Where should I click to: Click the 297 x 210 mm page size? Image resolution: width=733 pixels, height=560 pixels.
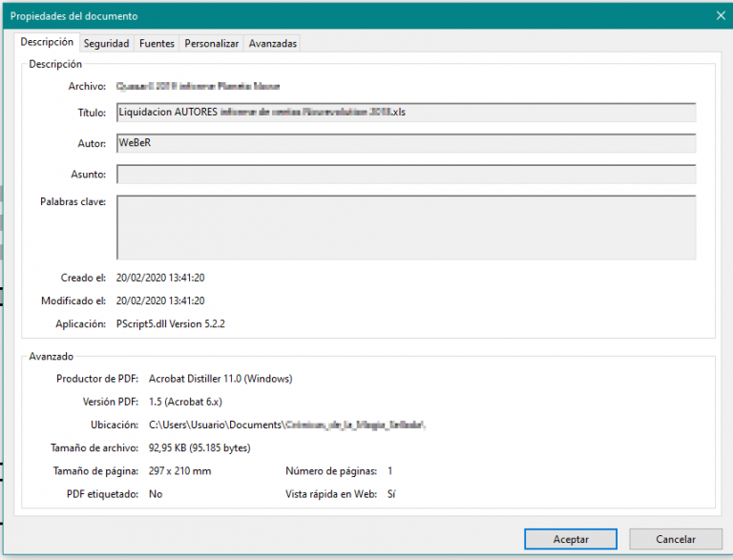[x=180, y=471]
